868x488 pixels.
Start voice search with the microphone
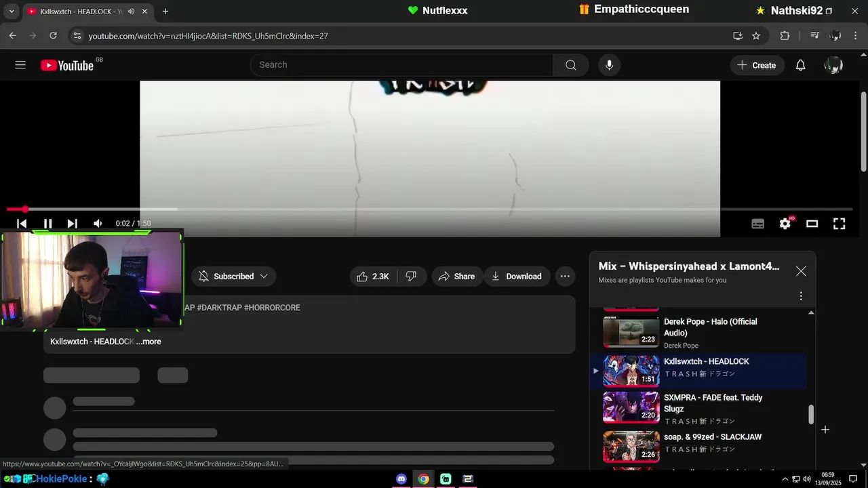[x=609, y=65]
